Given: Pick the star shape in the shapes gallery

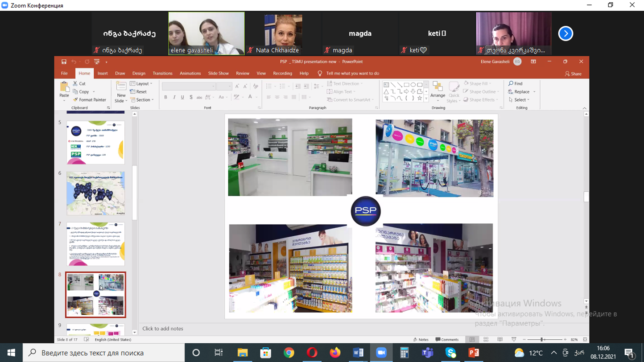Looking at the screenshot, I should click(x=420, y=98).
